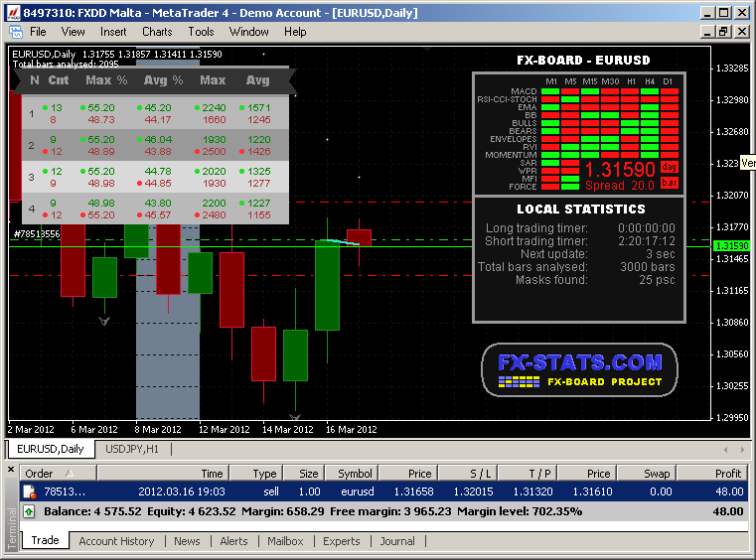
Task: Sort orders by the Order column header
Action: [x=58, y=474]
